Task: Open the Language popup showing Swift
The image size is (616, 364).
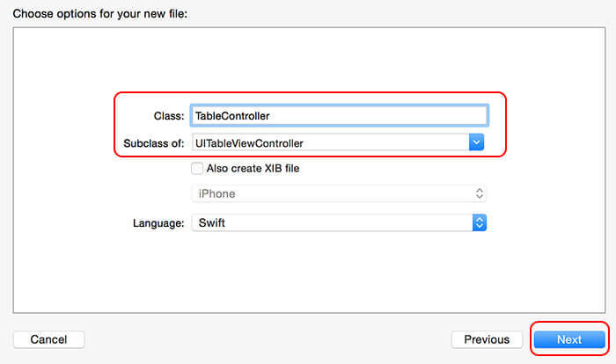Action: (x=339, y=222)
